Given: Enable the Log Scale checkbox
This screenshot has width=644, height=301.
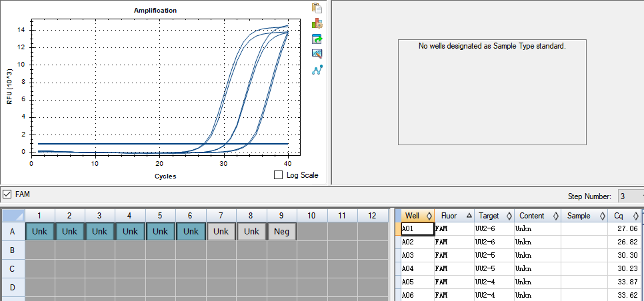Looking at the screenshot, I should tap(279, 175).
